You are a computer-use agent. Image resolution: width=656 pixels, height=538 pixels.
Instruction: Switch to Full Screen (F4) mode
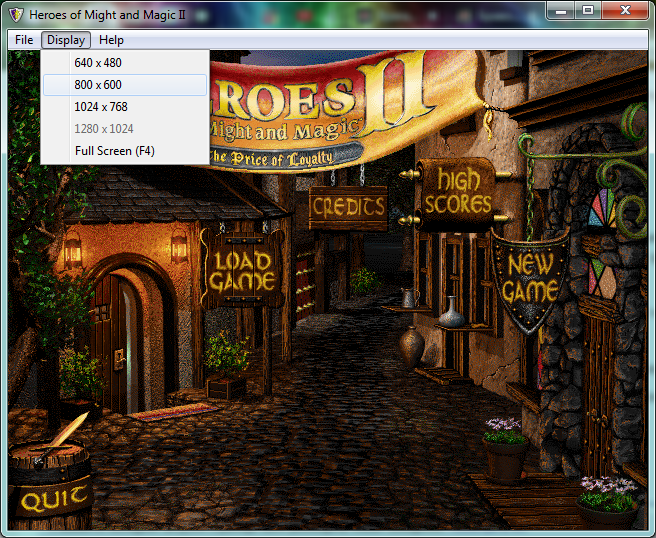(125, 151)
